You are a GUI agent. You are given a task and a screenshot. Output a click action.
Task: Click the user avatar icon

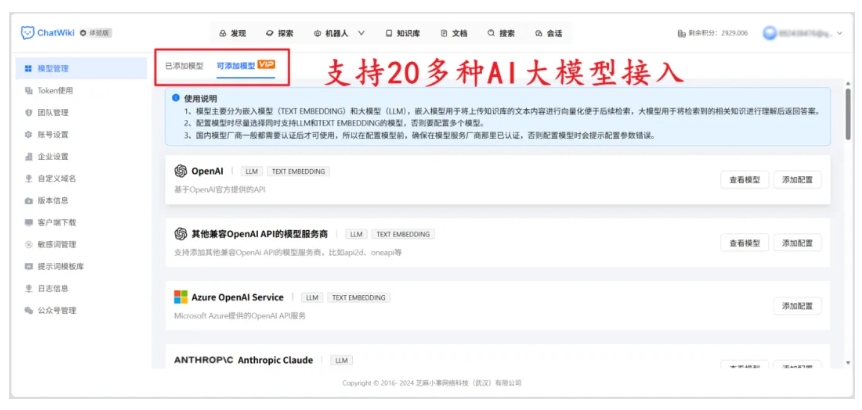point(770,33)
